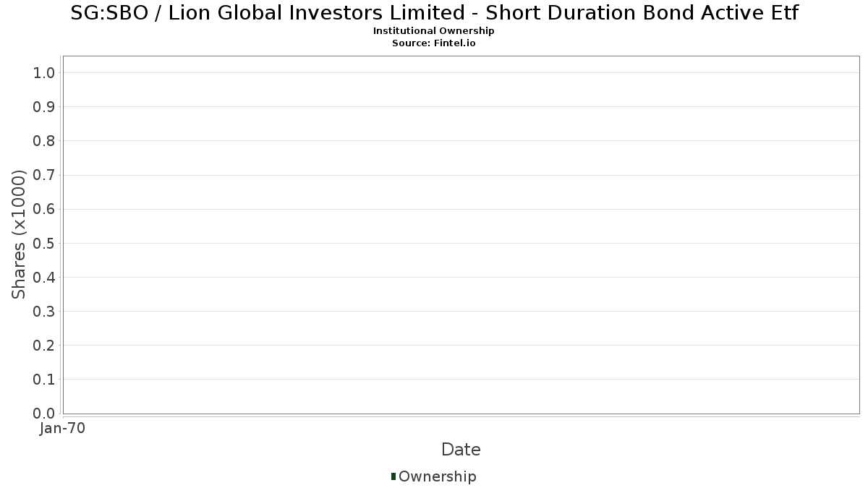Click the 0.9 y-axis tick label
The height and width of the screenshot is (488, 868).
pos(44,107)
